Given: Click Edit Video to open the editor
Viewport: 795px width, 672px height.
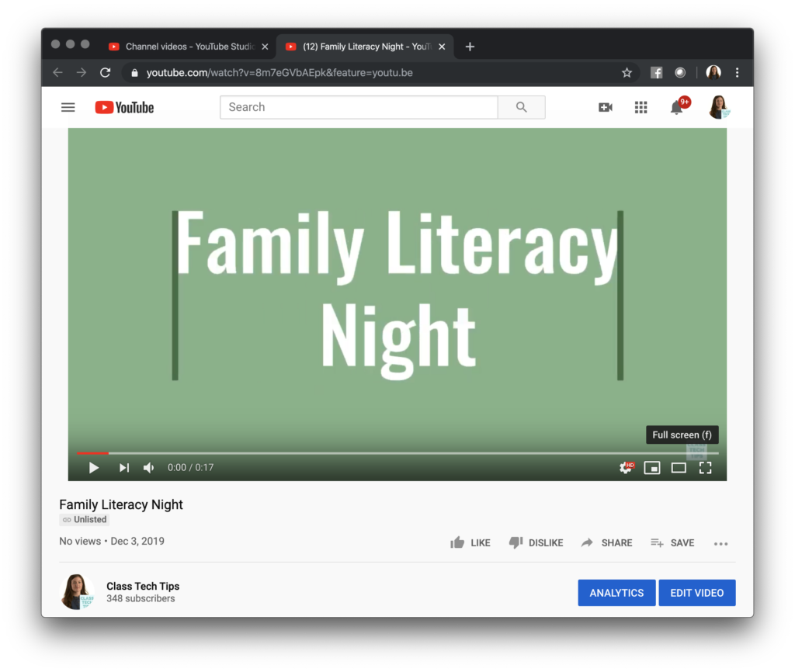Looking at the screenshot, I should pos(696,592).
